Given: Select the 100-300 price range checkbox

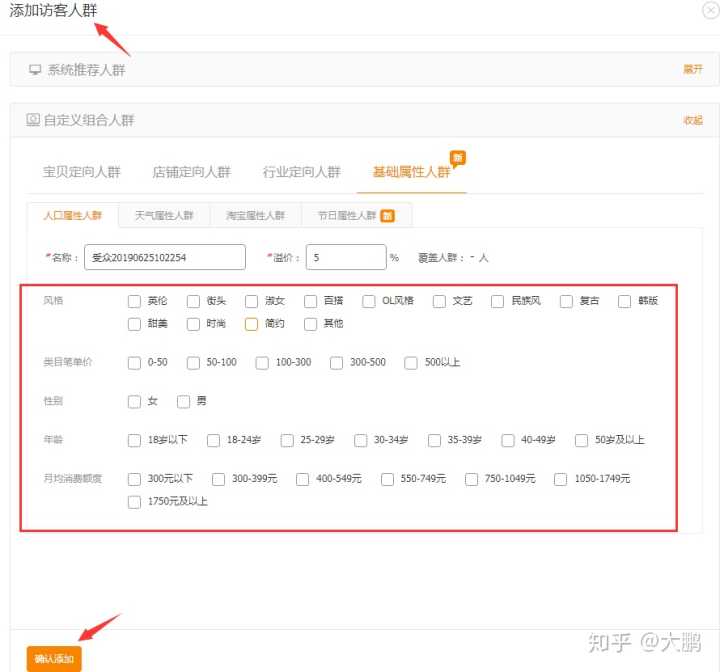Looking at the screenshot, I should (x=262, y=363).
